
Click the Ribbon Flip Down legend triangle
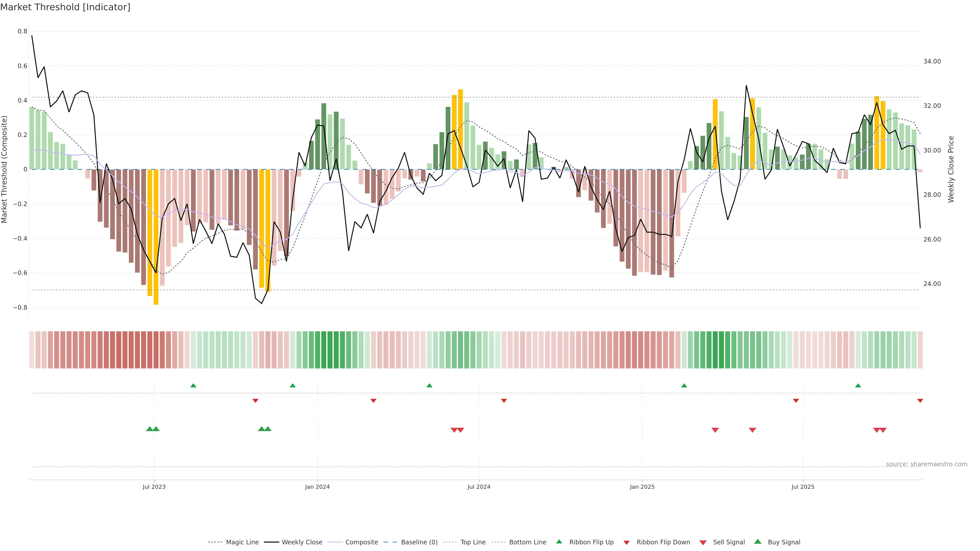[x=627, y=542]
